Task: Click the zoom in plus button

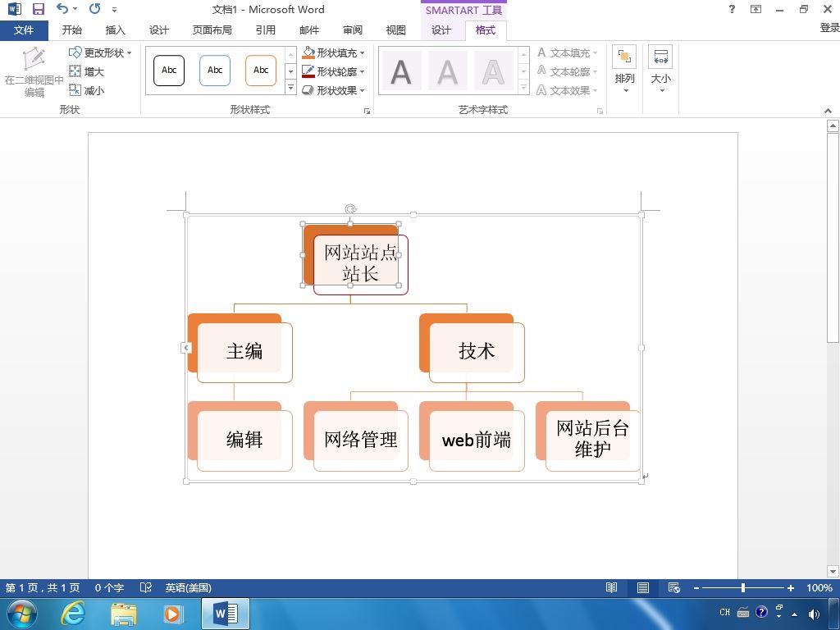Action: (790, 588)
